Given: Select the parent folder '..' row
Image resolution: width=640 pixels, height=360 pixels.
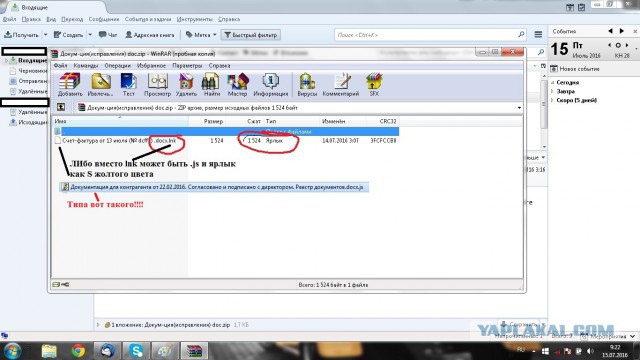Looking at the screenshot, I should [226, 131].
